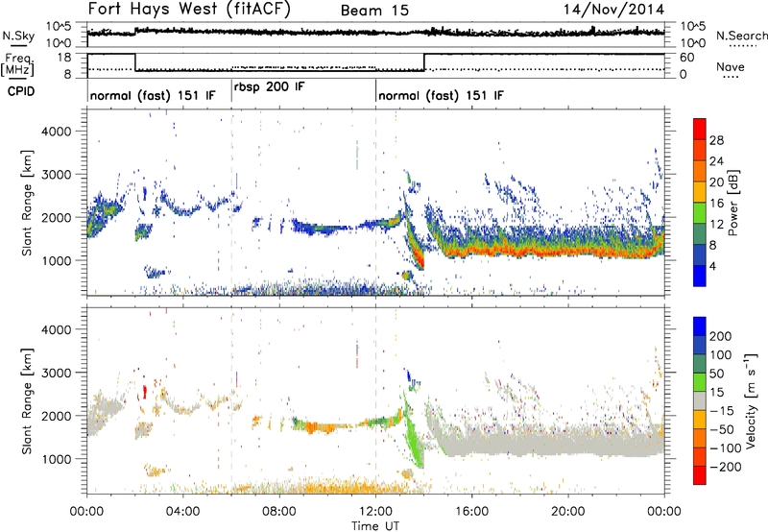The height and width of the screenshot is (532, 768).
Task: Click the '3000' tick in velocity panel
Action: pos(57,373)
